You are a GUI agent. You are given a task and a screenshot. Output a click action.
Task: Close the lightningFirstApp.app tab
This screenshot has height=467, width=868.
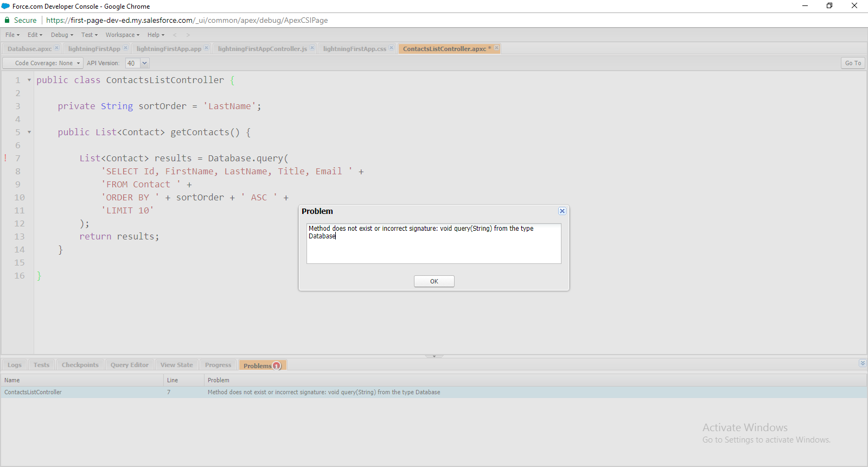[206, 48]
